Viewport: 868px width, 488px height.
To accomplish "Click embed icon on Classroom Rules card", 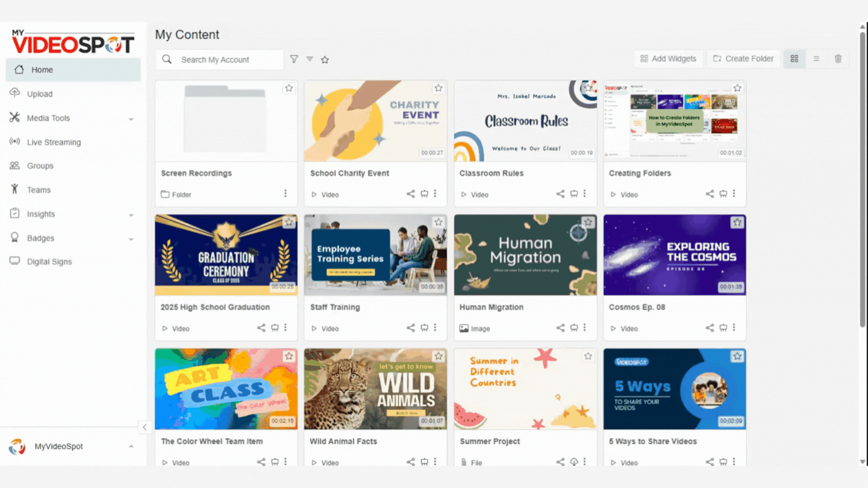I will (x=574, y=194).
